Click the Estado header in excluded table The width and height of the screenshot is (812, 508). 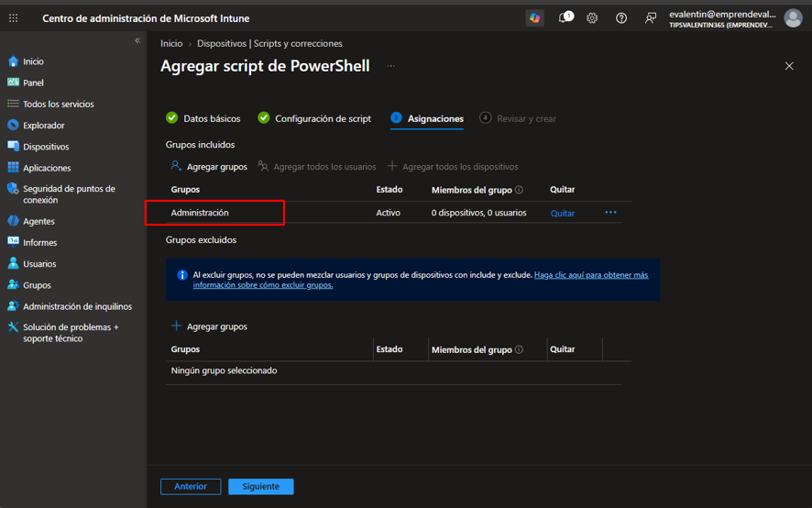coord(389,348)
